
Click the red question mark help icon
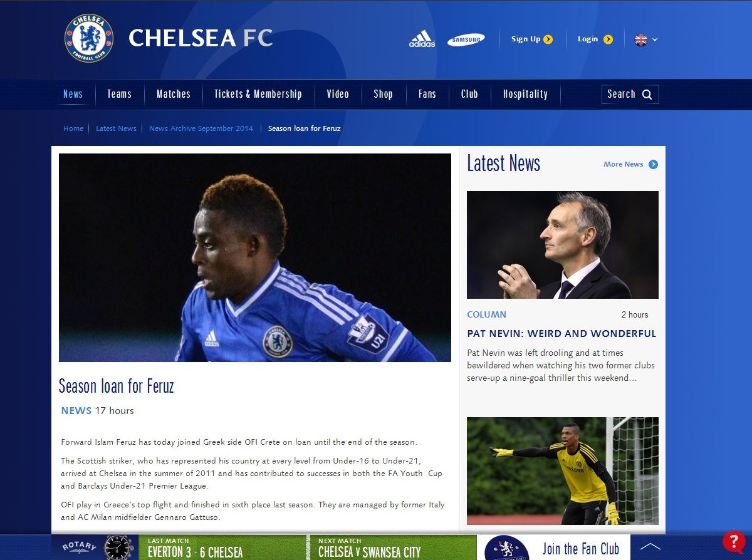coord(734,541)
